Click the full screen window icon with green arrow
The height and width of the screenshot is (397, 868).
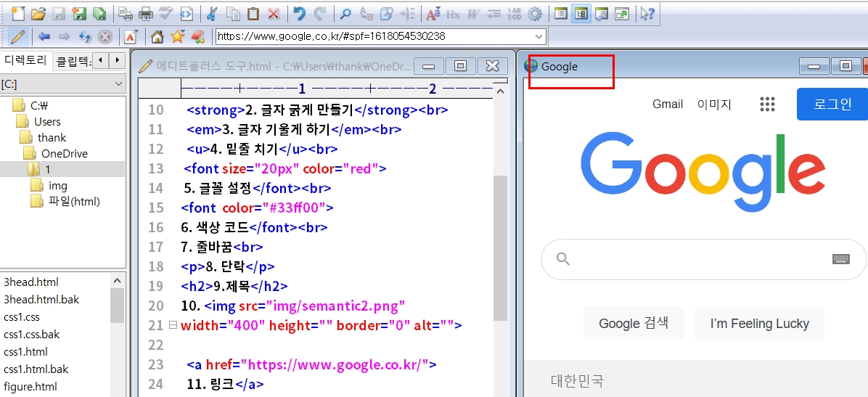(622, 14)
